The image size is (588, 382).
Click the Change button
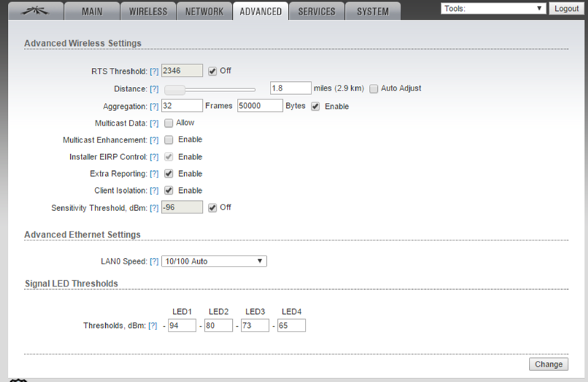pos(549,364)
